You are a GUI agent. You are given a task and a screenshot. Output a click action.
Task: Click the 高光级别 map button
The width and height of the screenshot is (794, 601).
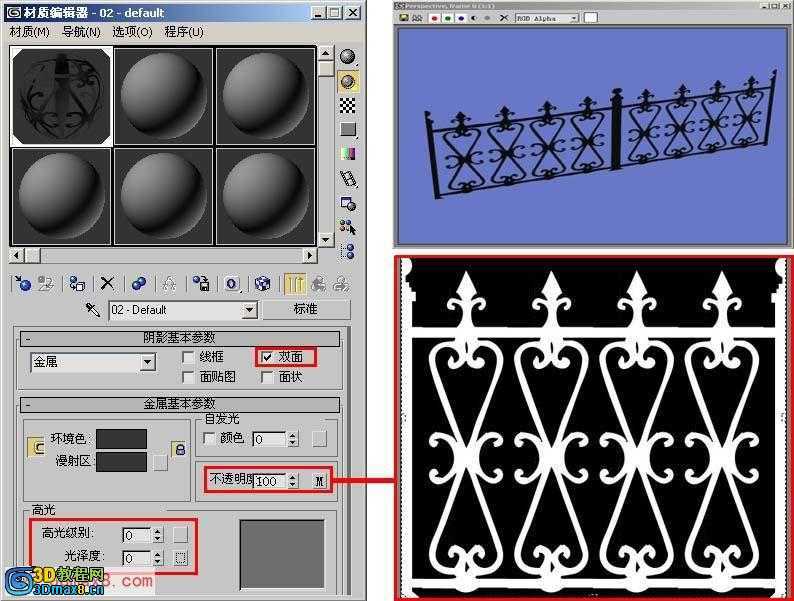(180, 535)
